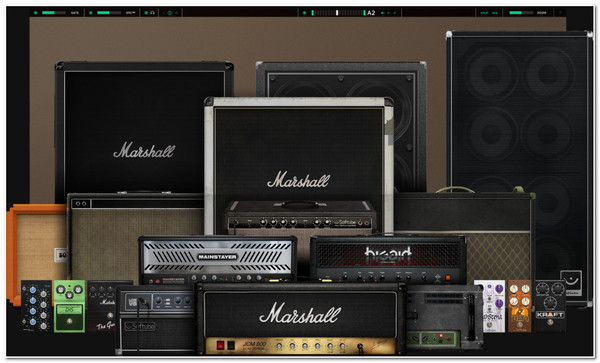The height and width of the screenshot is (363, 600).
Task: Toggle the power dot left of the second top-bar slider
Action: pyautogui.click(x=91, y=13)
